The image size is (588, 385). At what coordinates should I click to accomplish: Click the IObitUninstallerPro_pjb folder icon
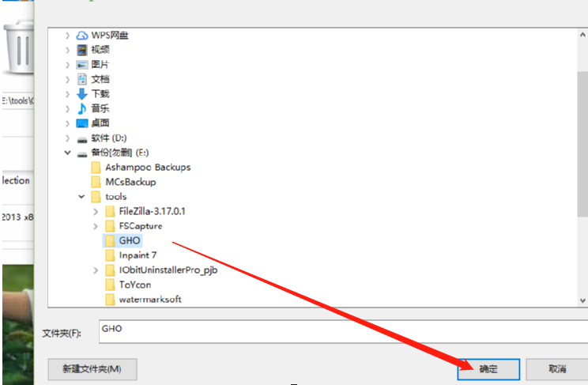[x=110, y=270]
